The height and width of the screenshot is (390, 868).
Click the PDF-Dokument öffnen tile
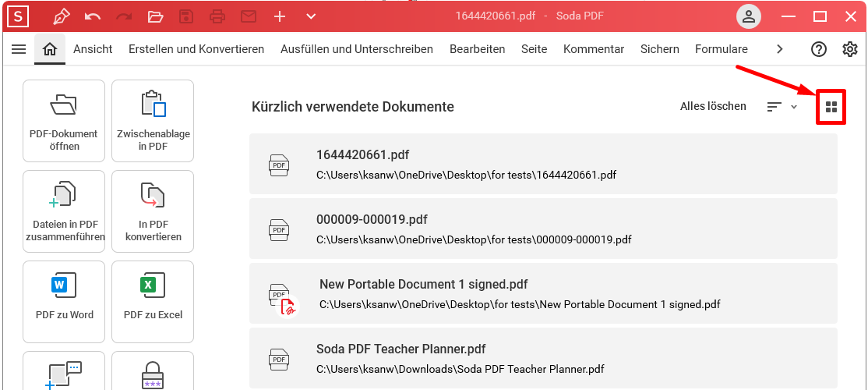64,121
